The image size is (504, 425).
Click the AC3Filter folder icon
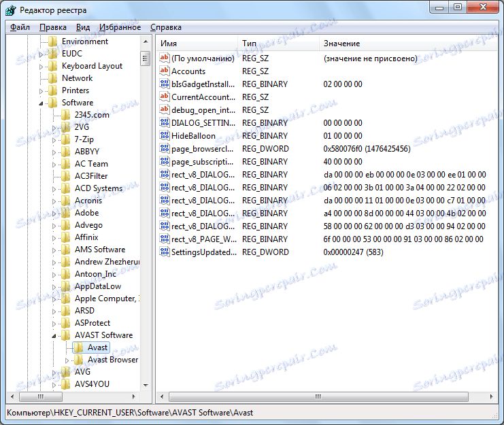click(65, 176)
